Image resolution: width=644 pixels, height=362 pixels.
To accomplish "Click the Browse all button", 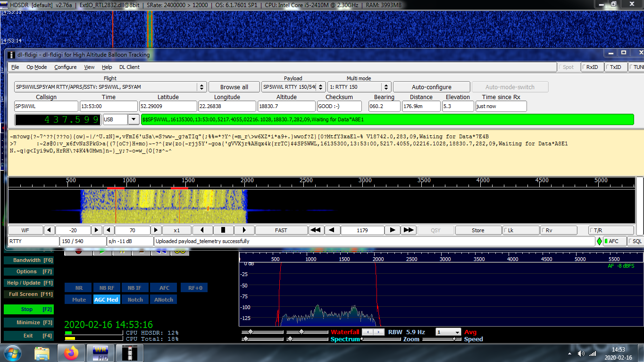I will click(234, 87).
